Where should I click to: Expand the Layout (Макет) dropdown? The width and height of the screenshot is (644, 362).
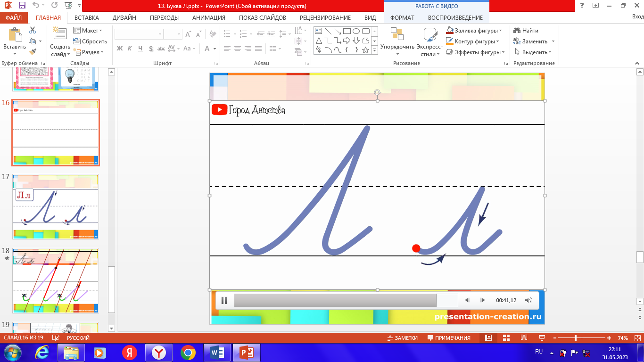click(88, 31)
